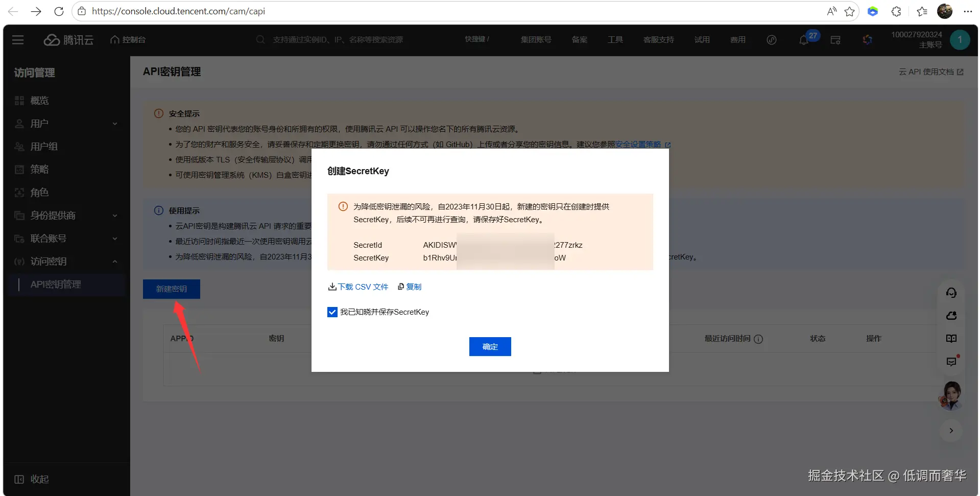Image resolution: width=980 pixels, height=496 pixels.
Task: Confirm the dialog with 确定
Action: point(490,347)
